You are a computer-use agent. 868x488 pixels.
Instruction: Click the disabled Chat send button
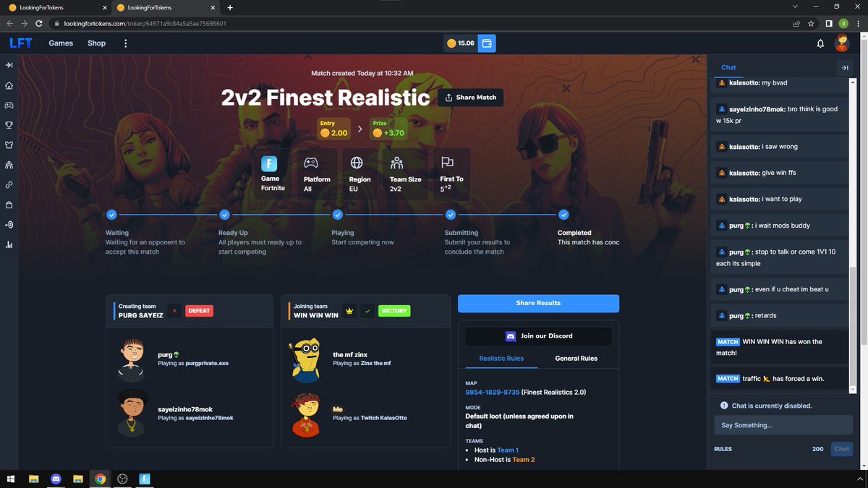pyautogui.click(x=842, y=449)
